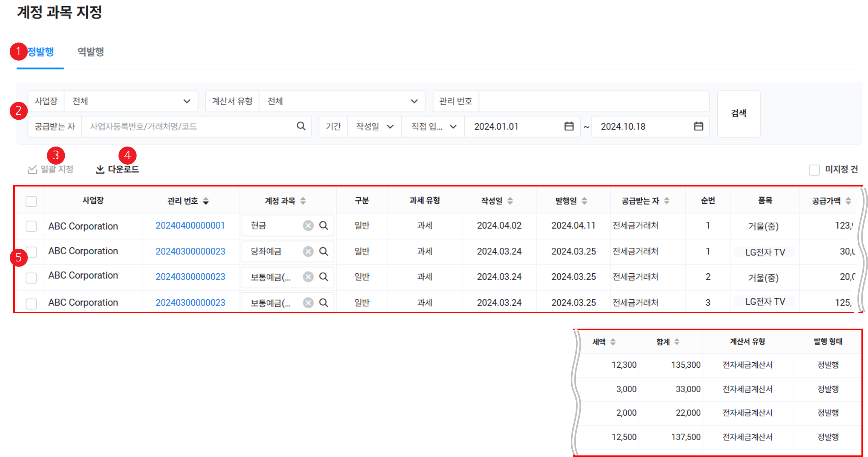Sort by 관리 번호 column arrows
The height and width of the screenshot is (457, 868).
tap(206, 201)
